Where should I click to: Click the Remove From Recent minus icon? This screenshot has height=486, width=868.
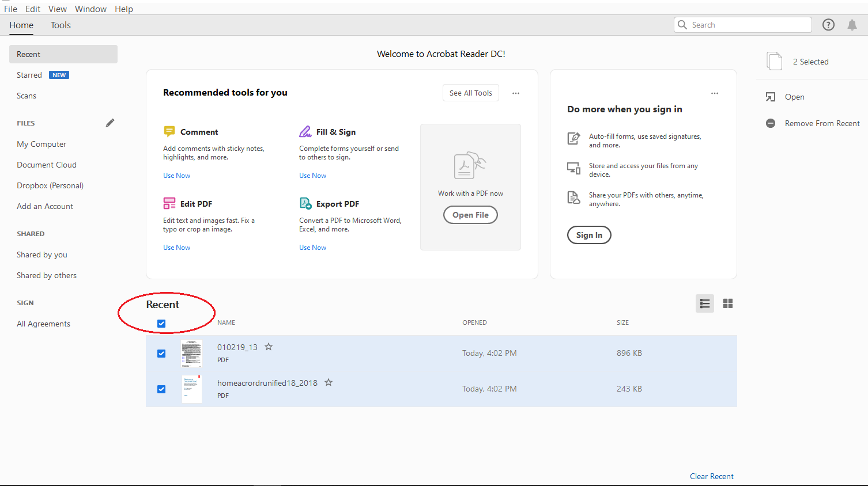(771, 123)
